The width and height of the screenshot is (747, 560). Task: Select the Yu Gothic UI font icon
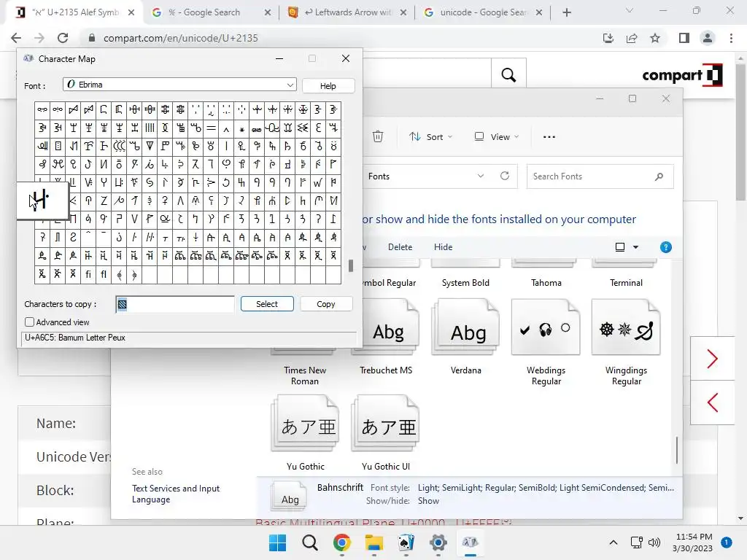pos(385,423)
